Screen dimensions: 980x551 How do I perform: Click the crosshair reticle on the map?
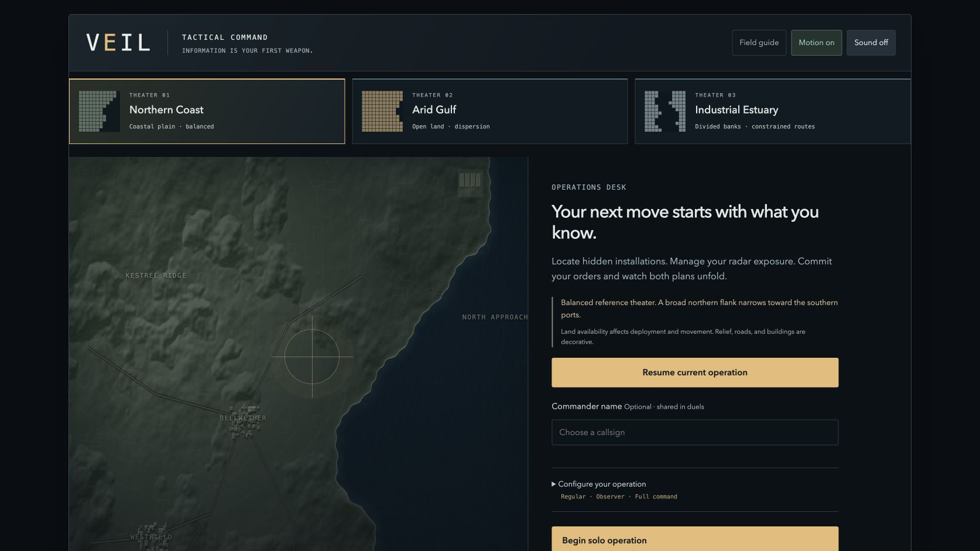pyautogui.click(x=312, y=357)
